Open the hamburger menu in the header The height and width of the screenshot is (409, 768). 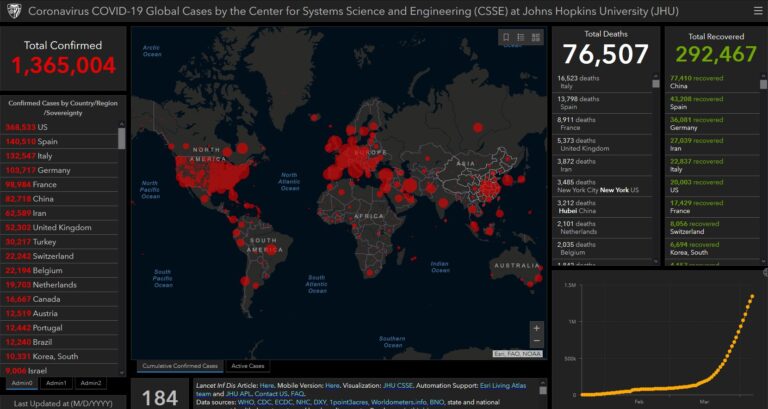click(758, 11)
